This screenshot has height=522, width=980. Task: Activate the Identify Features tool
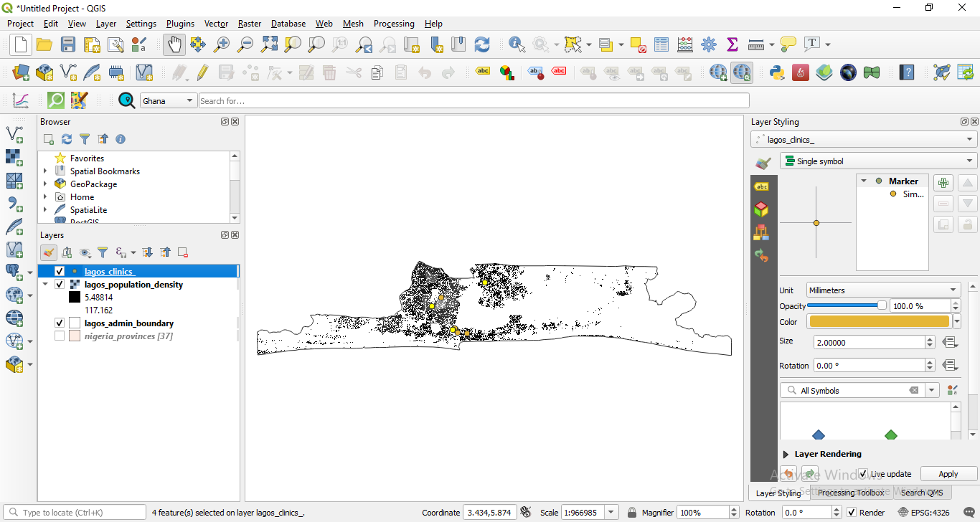[517, 44]
